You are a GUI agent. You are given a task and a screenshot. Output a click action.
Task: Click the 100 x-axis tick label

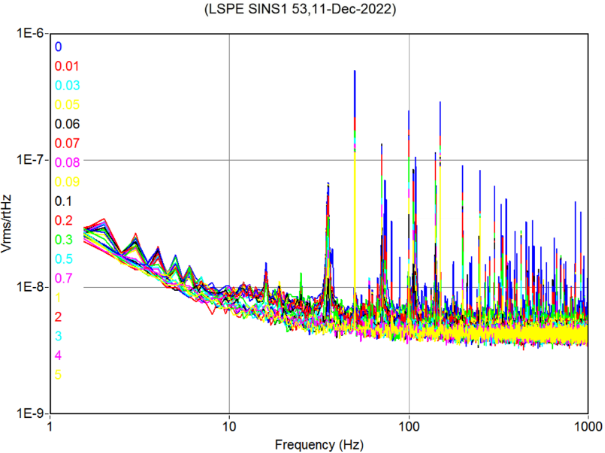409,425
